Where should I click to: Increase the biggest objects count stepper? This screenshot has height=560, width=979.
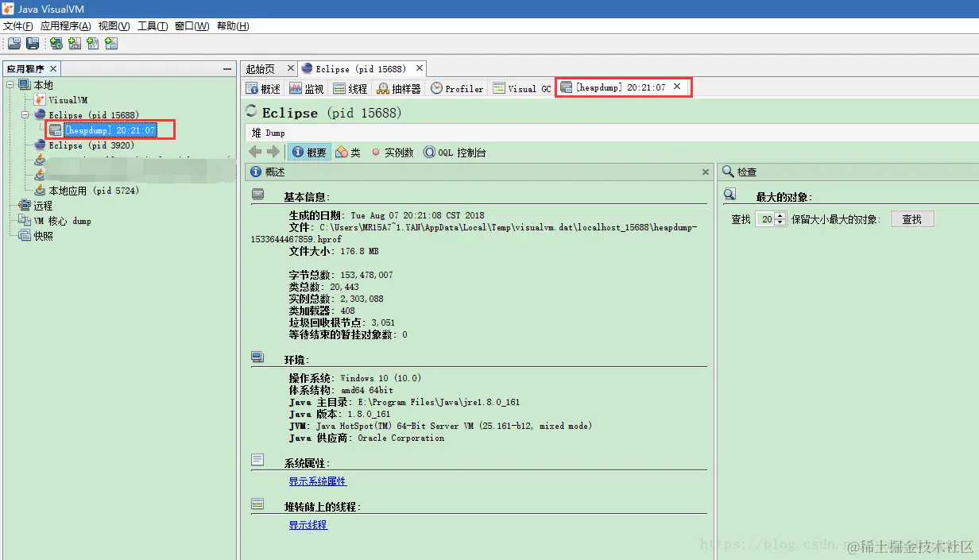pyautogui.click(x=781, y=215)
